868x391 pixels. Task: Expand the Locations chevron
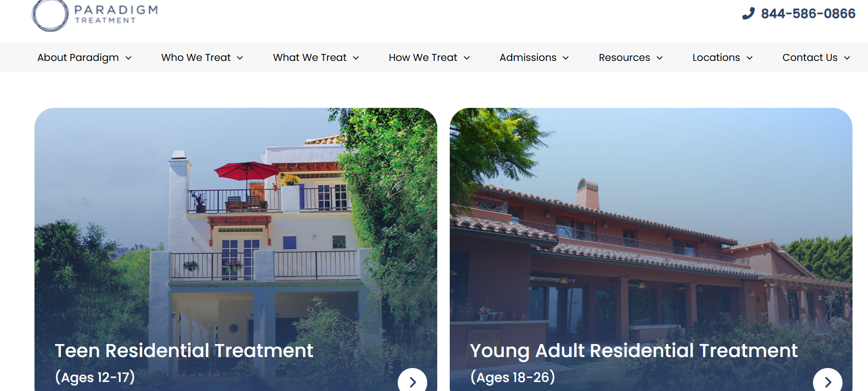point(750,58)
